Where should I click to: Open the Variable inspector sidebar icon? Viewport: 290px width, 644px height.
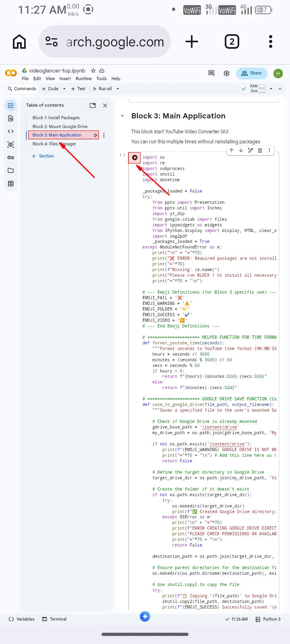(x=11, y=145)
